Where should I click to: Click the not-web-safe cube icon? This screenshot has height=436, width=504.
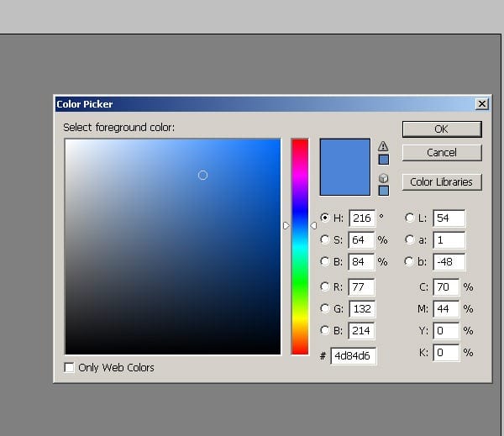(x=383, y=178)
